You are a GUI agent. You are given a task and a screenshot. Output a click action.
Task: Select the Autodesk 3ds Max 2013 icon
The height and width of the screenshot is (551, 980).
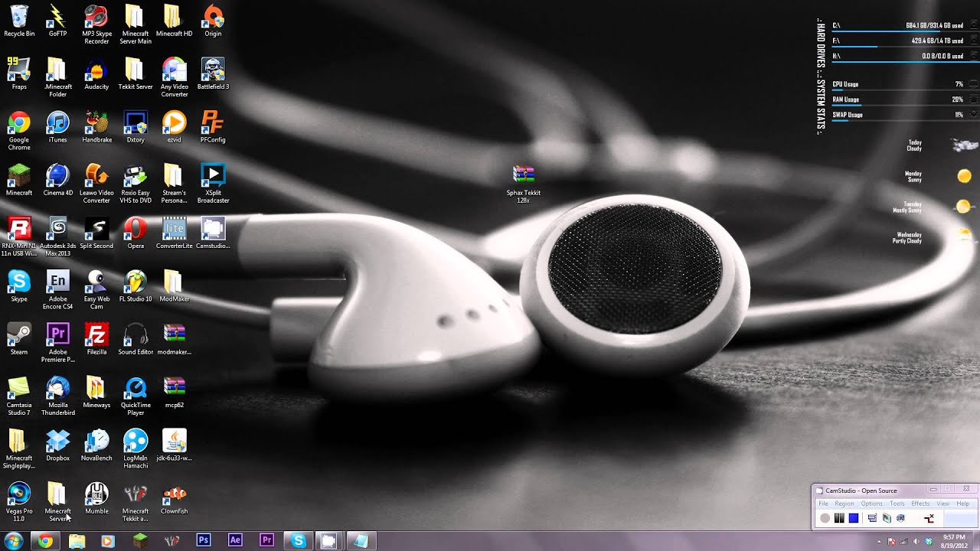pyautogui.click(x=57, y=236)
